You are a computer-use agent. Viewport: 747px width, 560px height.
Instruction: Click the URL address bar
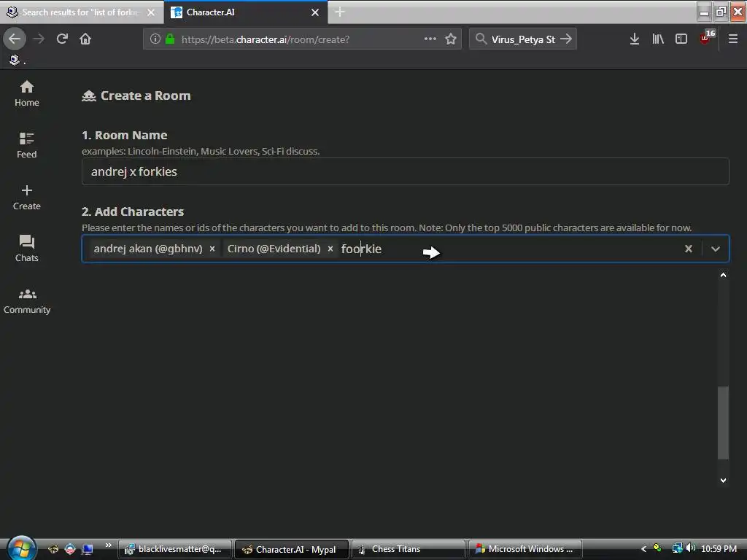pos(302,39)
